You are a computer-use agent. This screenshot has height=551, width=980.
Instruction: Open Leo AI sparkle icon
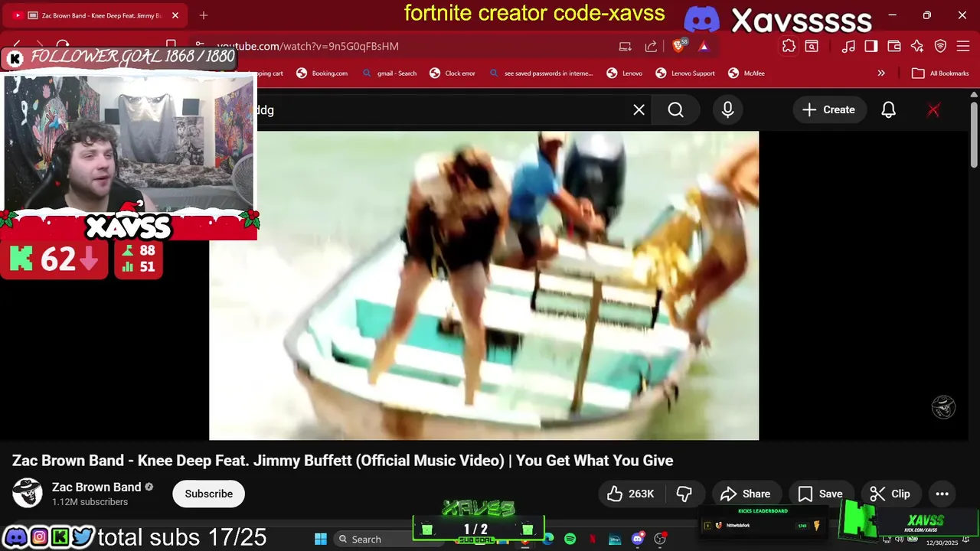pyautogui.click(x=917, y=46)
